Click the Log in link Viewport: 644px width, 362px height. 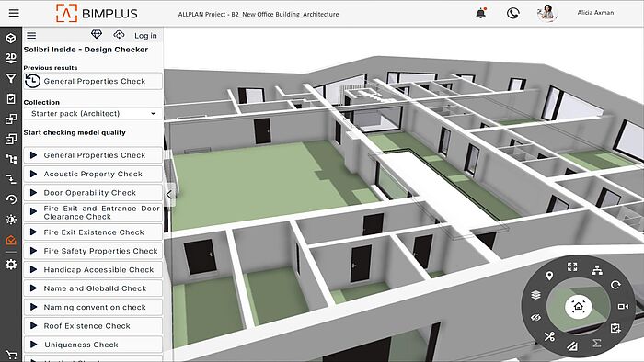145,36
